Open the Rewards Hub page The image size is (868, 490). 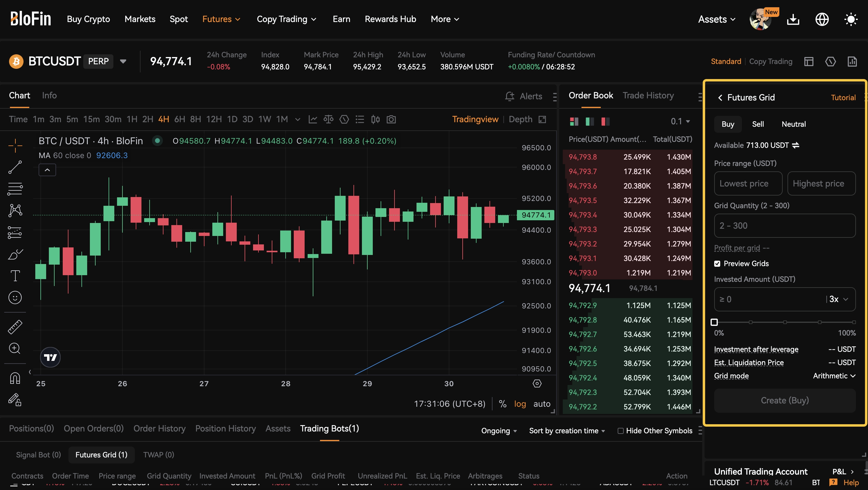tap(390, 19)
